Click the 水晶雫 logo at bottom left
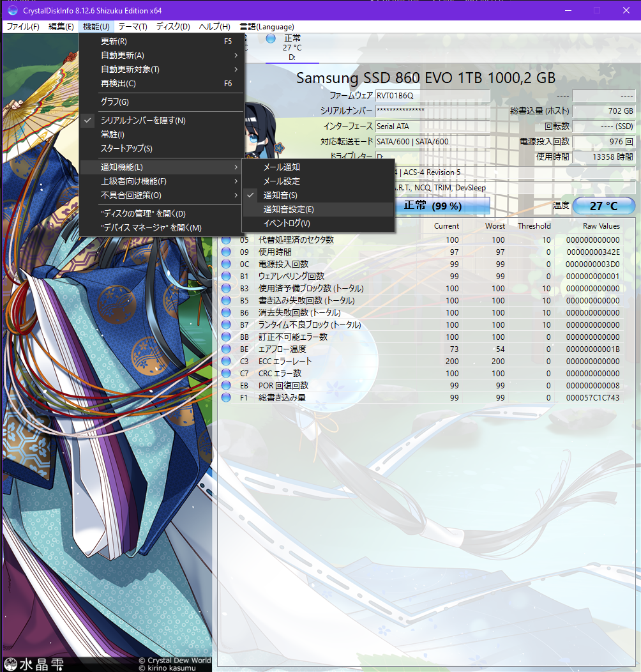 (34, 664)
